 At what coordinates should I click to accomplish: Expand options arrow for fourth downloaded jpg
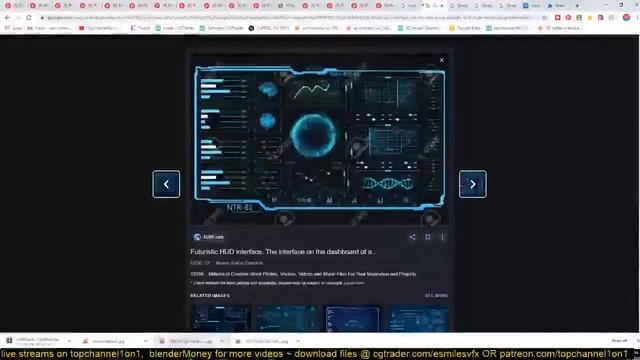click(298, 341)
